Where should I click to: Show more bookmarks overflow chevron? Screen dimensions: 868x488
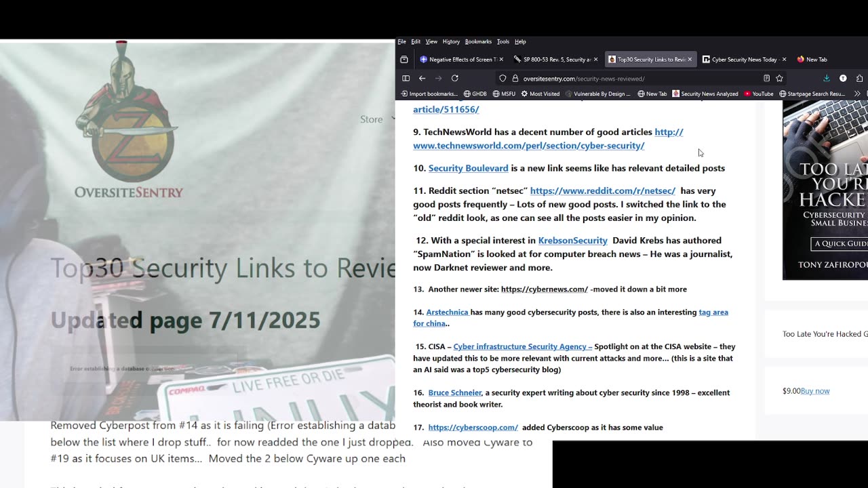pos(857,94)
